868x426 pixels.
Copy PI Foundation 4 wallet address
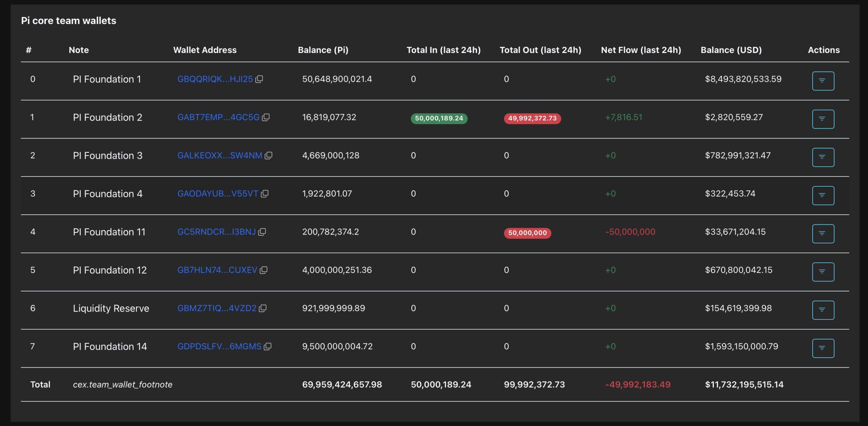coord(265,194)
